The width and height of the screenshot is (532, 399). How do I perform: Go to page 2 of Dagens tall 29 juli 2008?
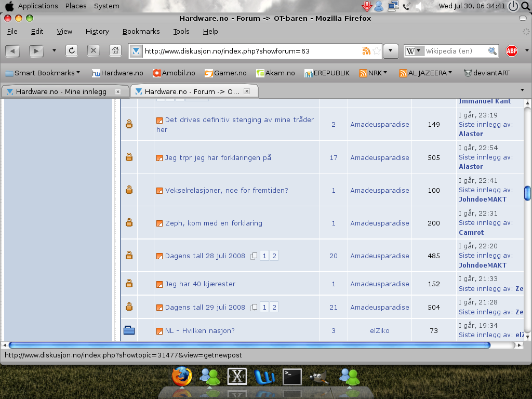[x=274, y=308]
